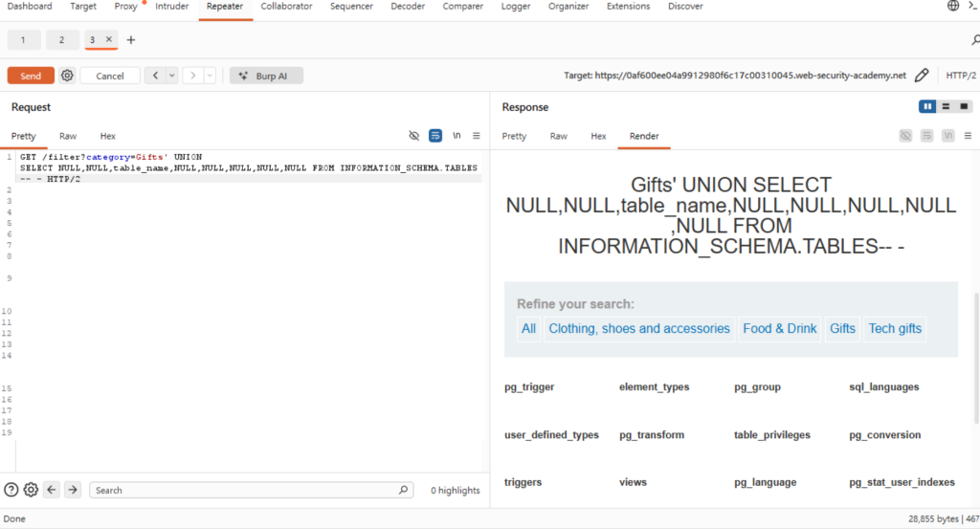
Task: Go to the Organizer tab
Action: pyautogui.click(x=568, y=7)
